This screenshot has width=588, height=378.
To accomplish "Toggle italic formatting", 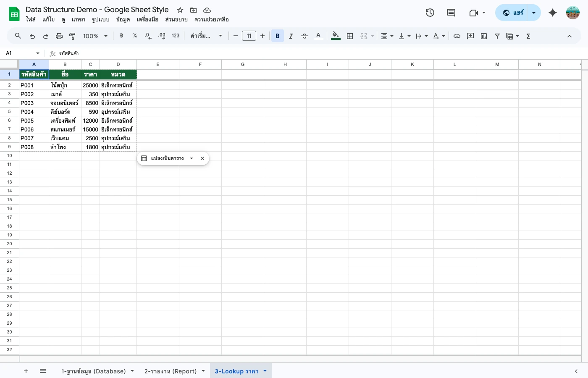I will coord(291,36).
